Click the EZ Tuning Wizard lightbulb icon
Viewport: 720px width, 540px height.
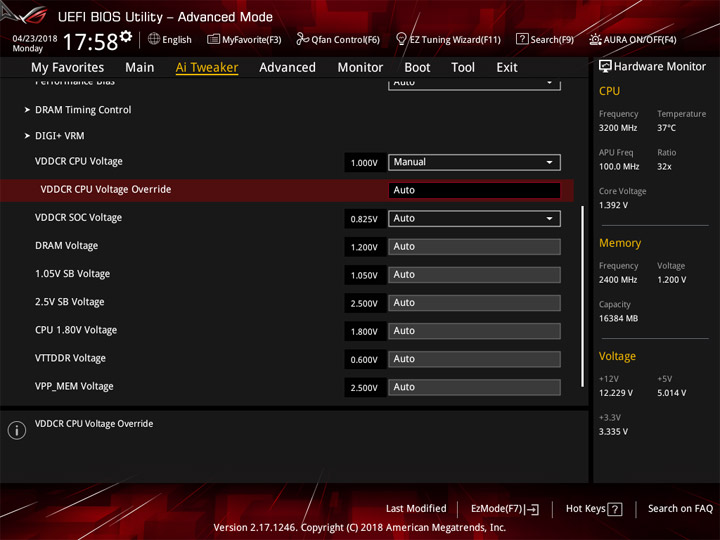coord(401,39)
